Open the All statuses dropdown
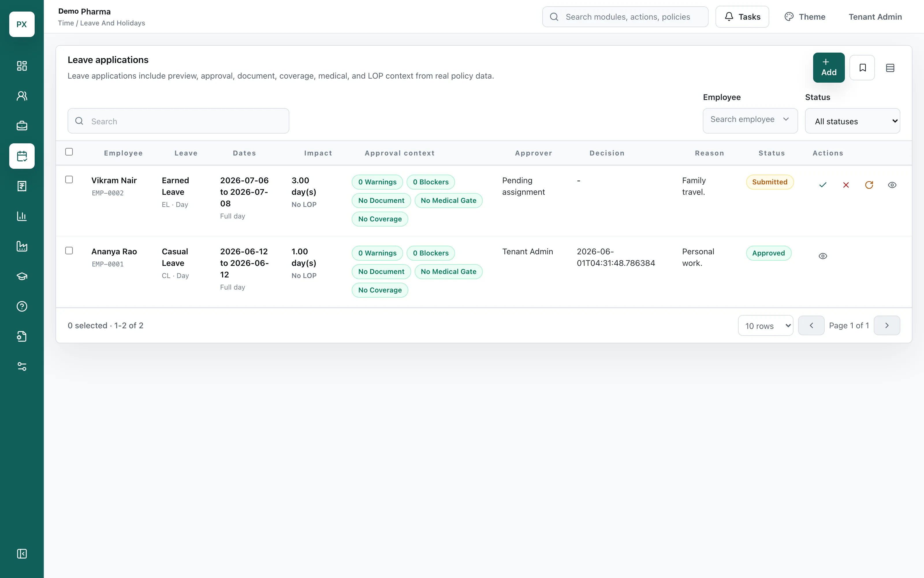 (x=852, y=121)
